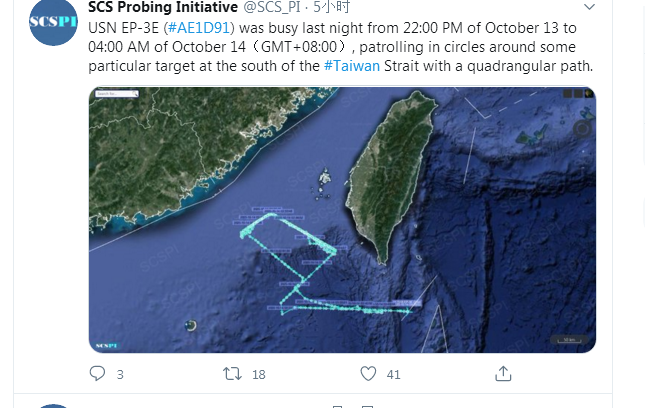Click the map scale bar
645x408 pixels.
(x=567, y=341)
